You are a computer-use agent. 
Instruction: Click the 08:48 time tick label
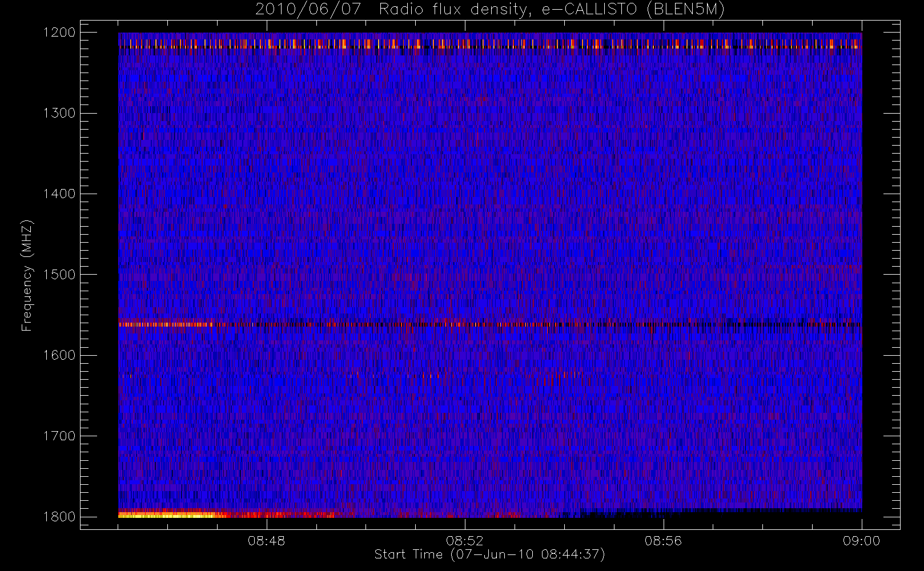point(267,541)
